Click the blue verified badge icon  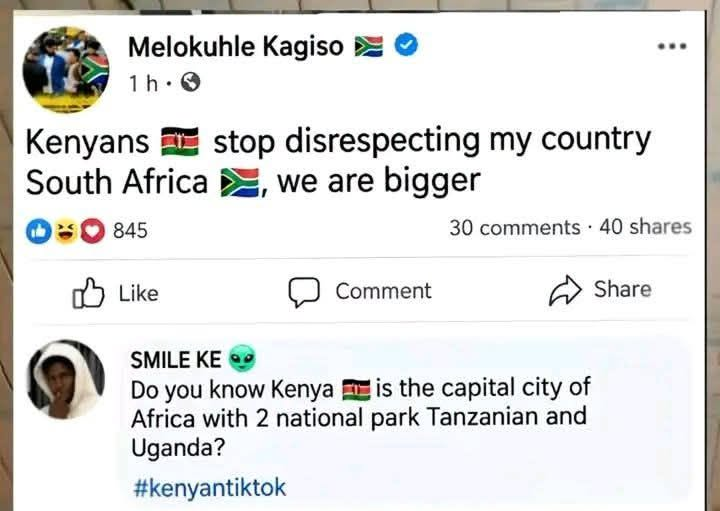tap(406, 45)
